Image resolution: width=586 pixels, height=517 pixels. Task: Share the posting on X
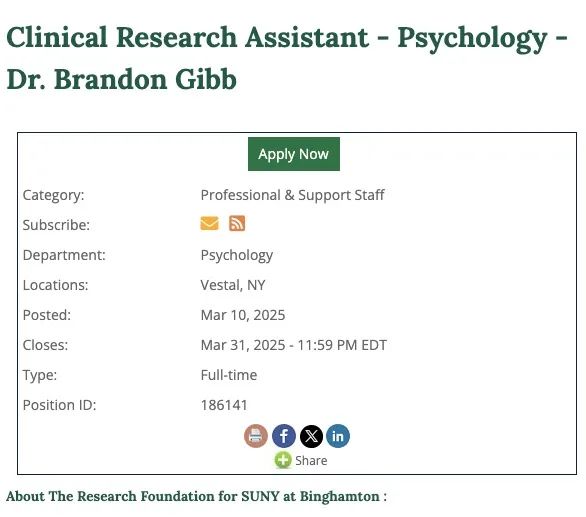tap(311, 436)
